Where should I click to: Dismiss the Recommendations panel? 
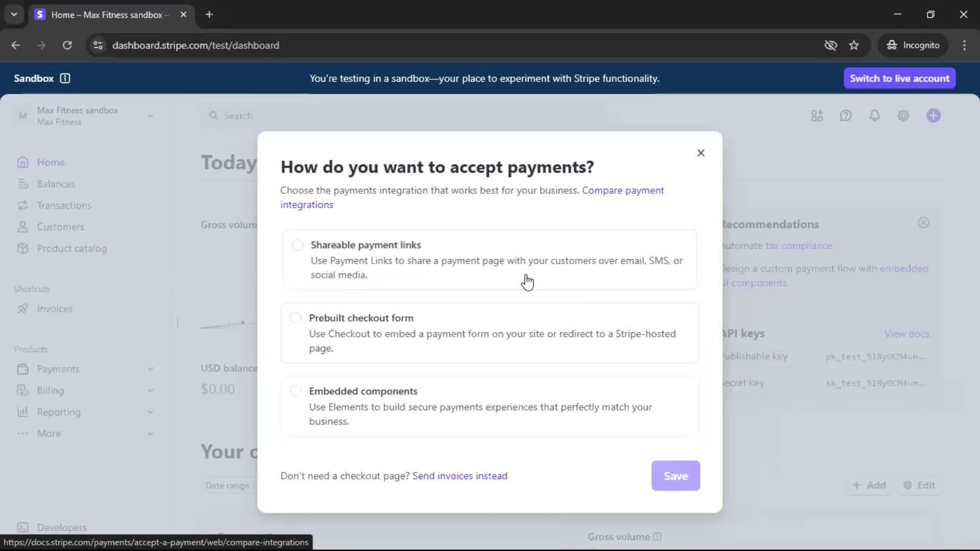[x=923, y=223]
